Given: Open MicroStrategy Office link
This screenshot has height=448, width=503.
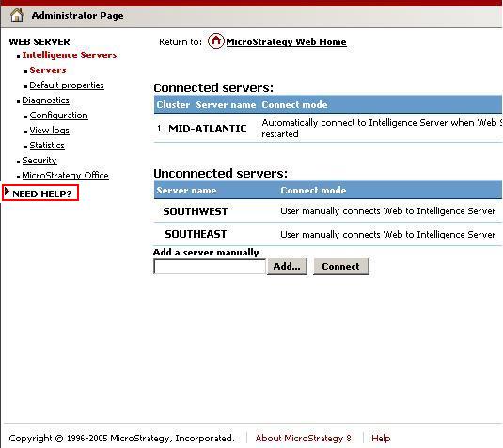Looking at the screenshot, I should [66, 176].
